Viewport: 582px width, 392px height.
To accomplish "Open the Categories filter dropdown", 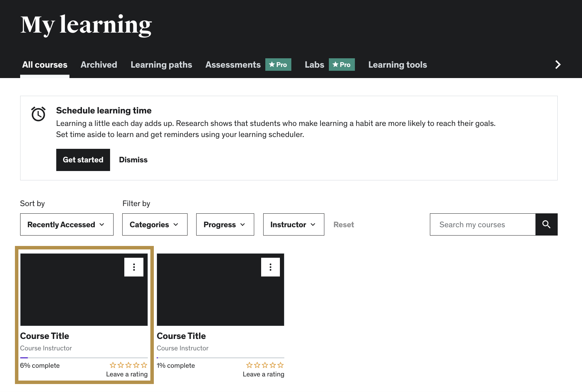I will (x=155, y=224).
